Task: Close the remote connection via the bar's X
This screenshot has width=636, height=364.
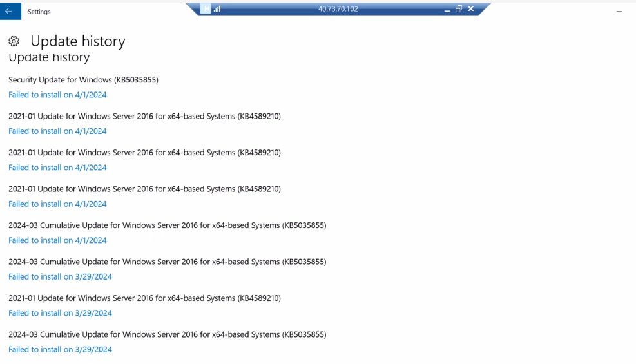Action: click(x=470, y=8)
